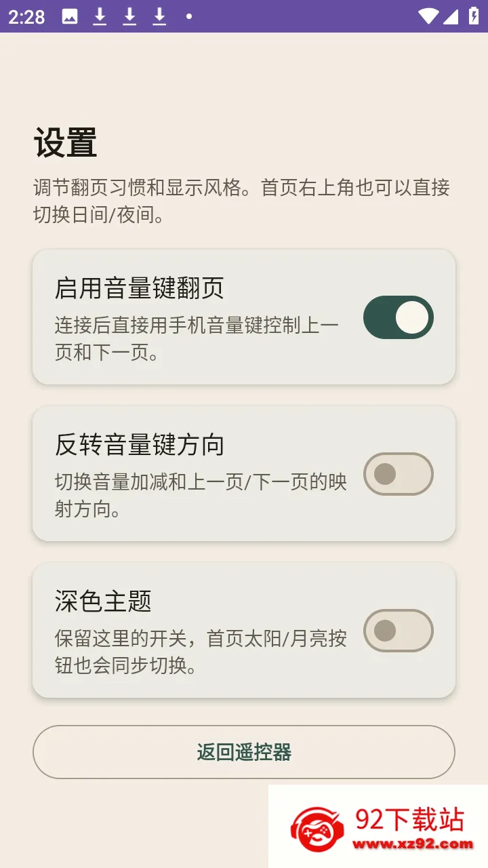Tap the Wi-Fi signal icon
488x868 pixels.
tap(428, 16)
